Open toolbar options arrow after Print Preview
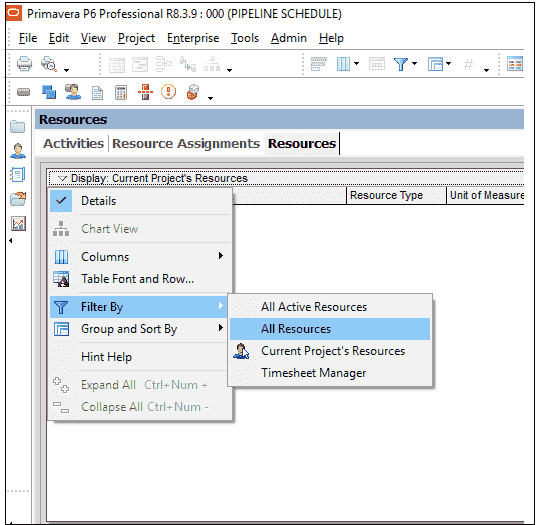 (67, 70)
